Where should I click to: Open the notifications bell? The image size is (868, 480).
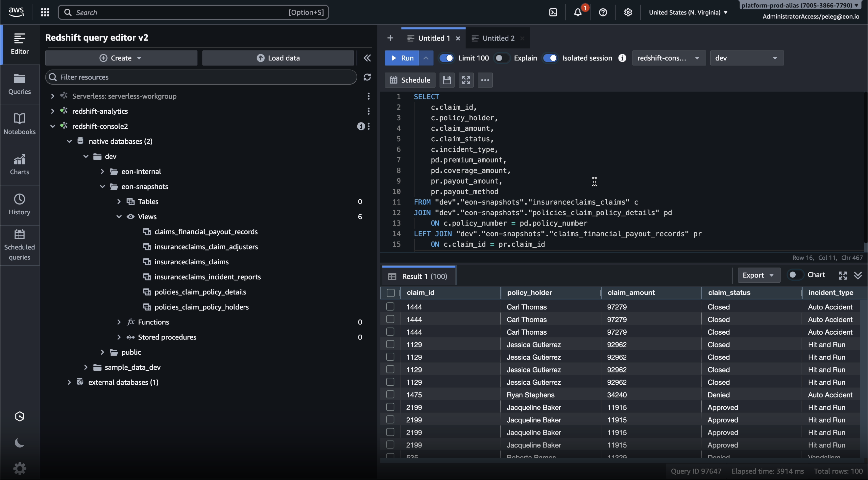[578, 12]
